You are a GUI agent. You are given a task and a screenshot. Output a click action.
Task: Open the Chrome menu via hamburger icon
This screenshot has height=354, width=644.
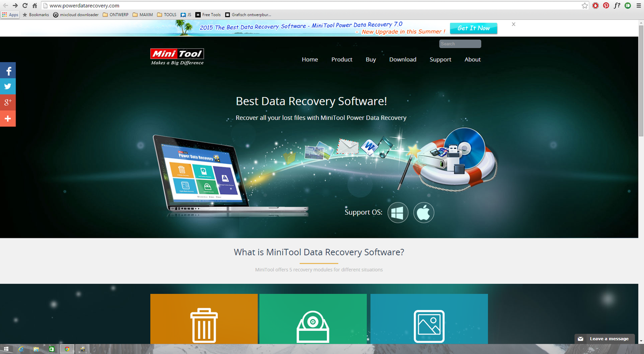pyautogui.click(x=638, y=5)
